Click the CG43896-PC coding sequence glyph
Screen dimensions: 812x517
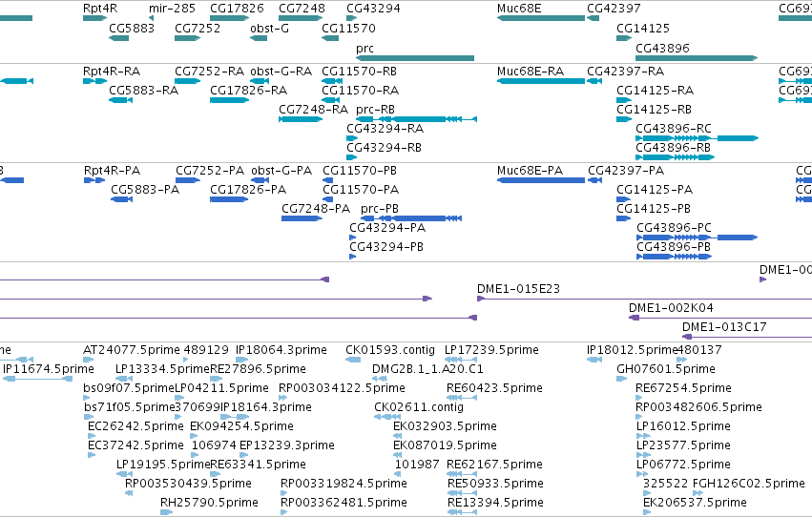click(x=697, y=238)
